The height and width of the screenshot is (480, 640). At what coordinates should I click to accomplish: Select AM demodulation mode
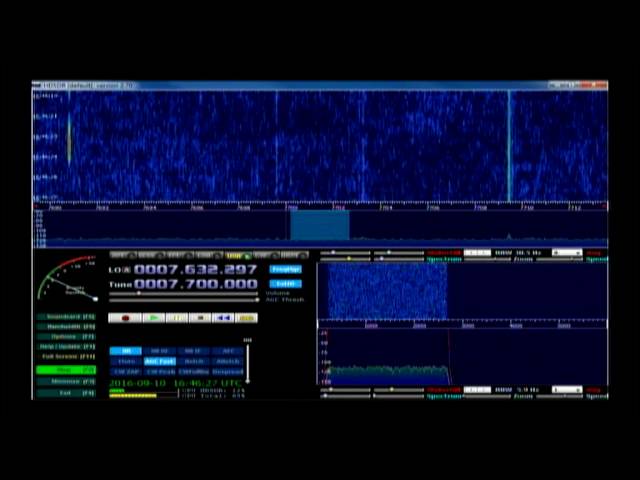(x=123, y=256)
